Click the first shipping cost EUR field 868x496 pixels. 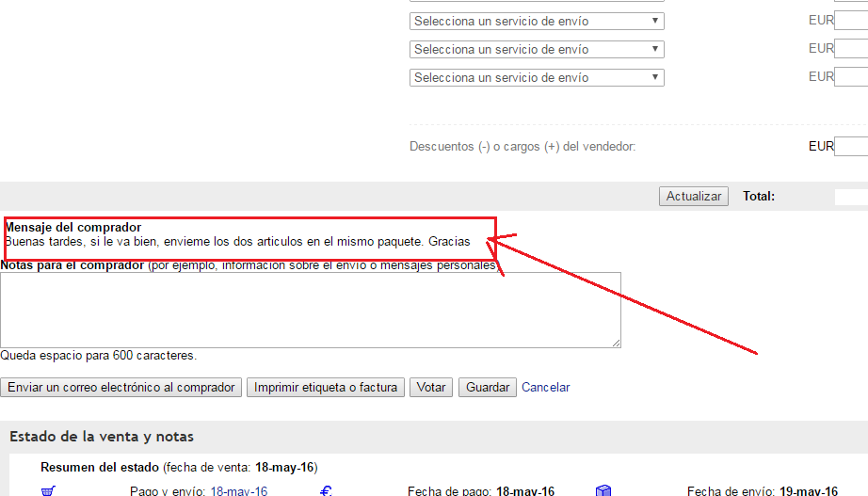tap(851, 20)
